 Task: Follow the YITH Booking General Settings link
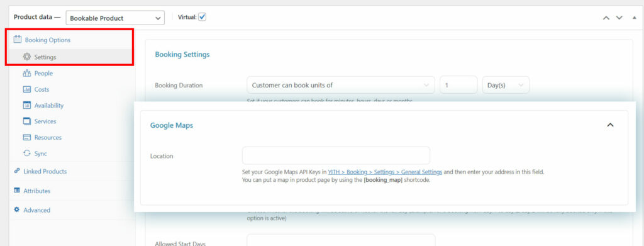(385, 172)
